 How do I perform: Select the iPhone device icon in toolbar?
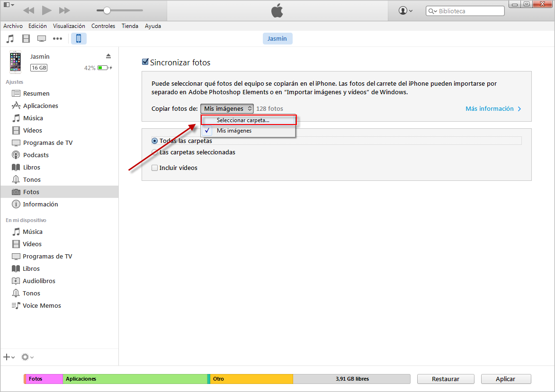pyautogui.click(x=79, y=38)
